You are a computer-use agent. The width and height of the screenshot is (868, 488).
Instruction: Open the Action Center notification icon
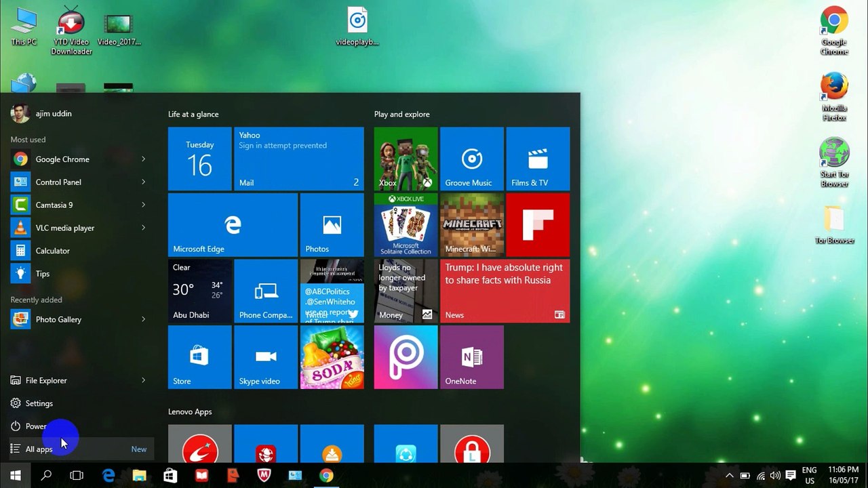791,476
